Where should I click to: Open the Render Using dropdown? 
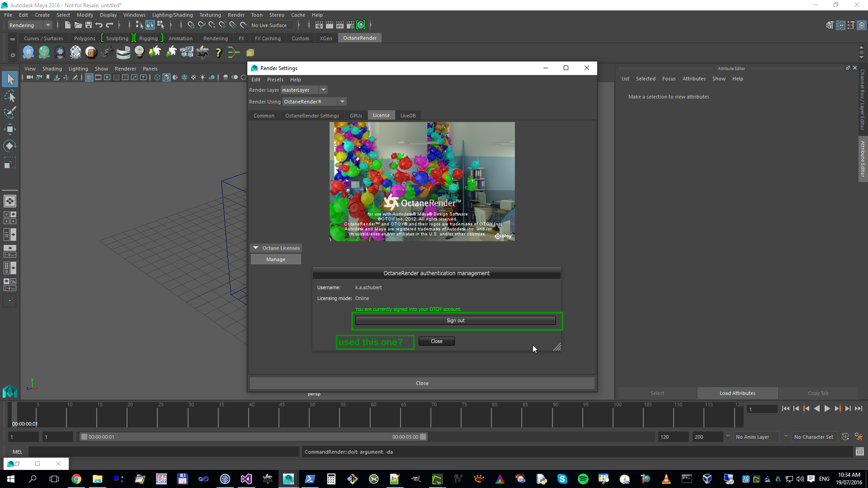(x=342, y=102)
